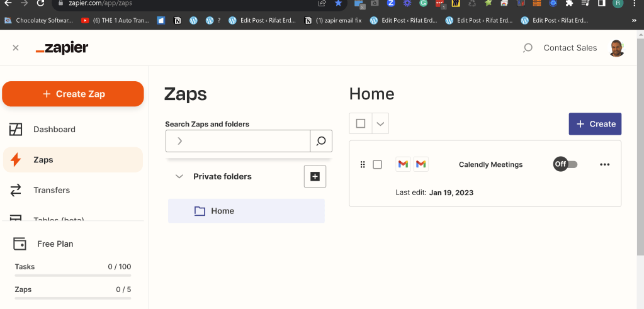Open Chrome's three-dot menu
The width and height of the screenshot is (644, 309).
[635, 3]
